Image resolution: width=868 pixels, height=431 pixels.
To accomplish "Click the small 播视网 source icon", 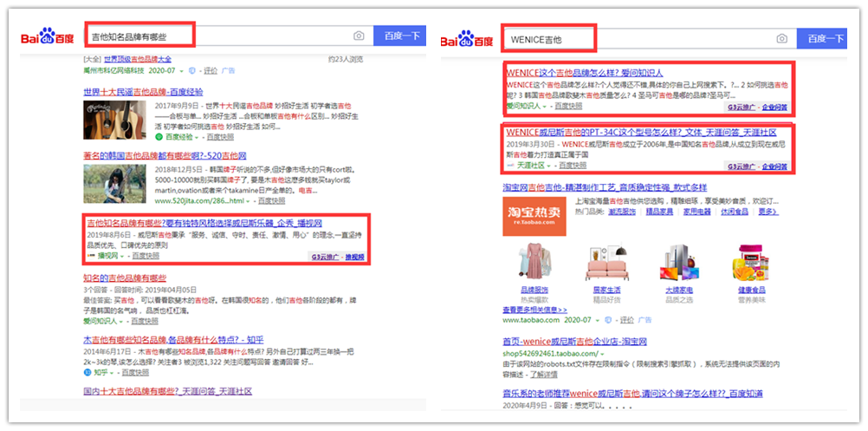I will [91, 257].
